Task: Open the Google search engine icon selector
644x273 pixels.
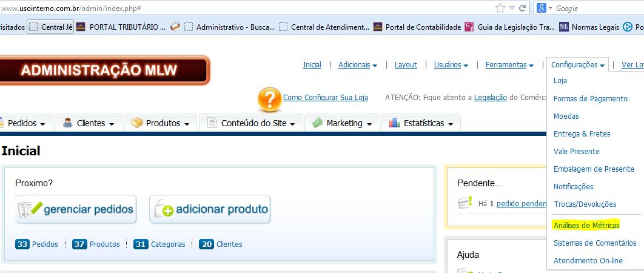Action: (544, 8)
